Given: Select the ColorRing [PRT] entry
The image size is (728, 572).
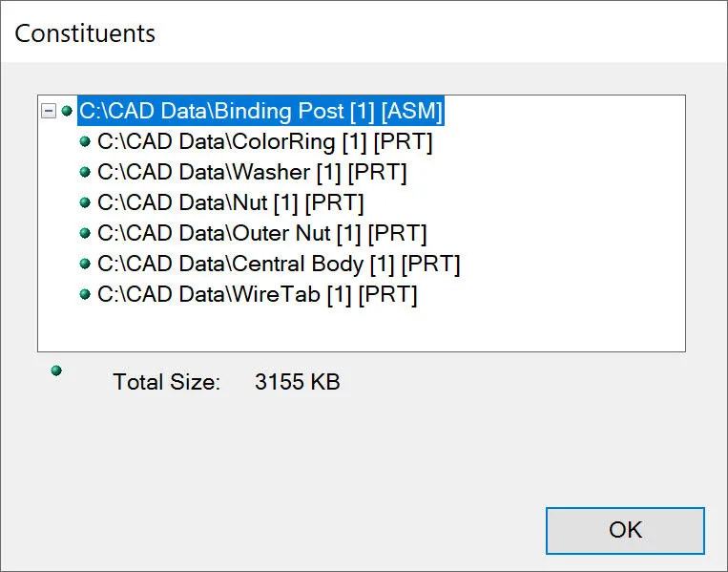Looking at the screenshot, I should point(264,141).
